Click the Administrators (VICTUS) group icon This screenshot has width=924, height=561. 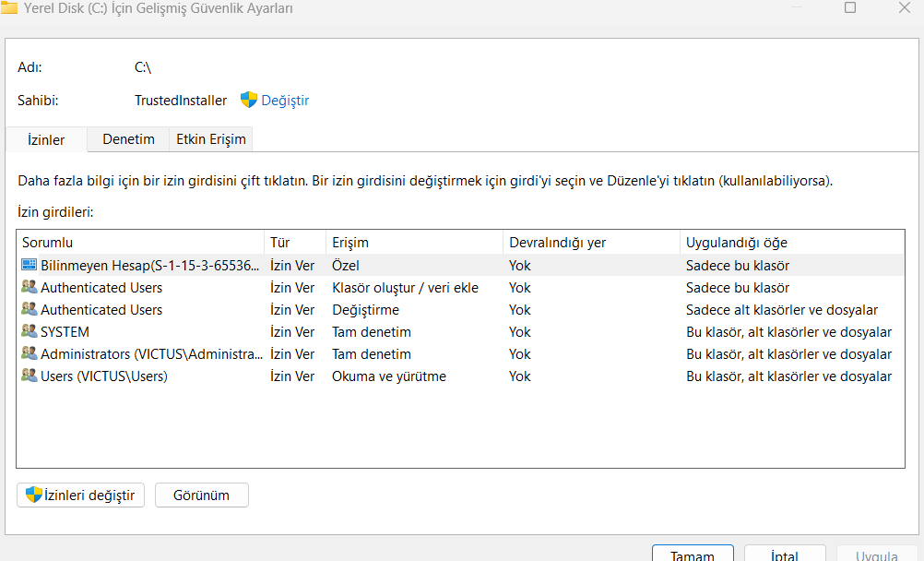(30, 353)
